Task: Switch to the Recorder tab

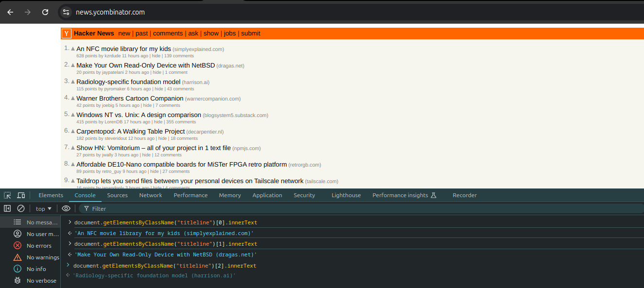Action: [465, 195]
